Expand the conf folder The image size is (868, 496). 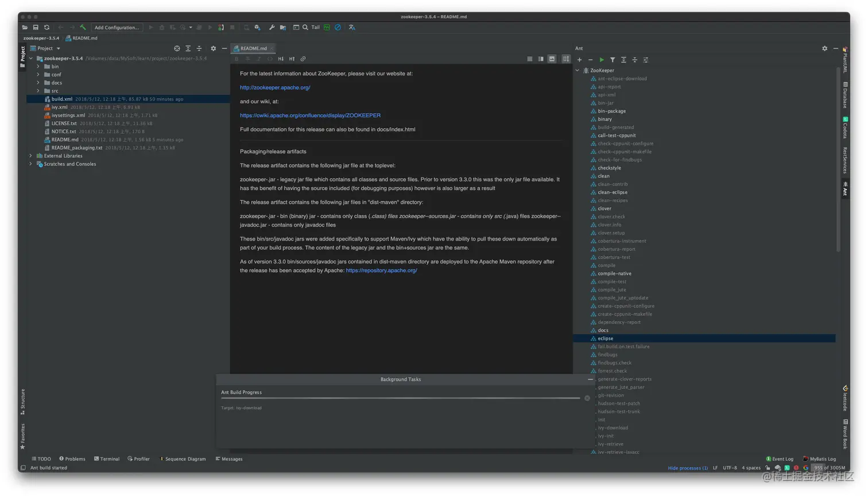[x=38, y=75]
